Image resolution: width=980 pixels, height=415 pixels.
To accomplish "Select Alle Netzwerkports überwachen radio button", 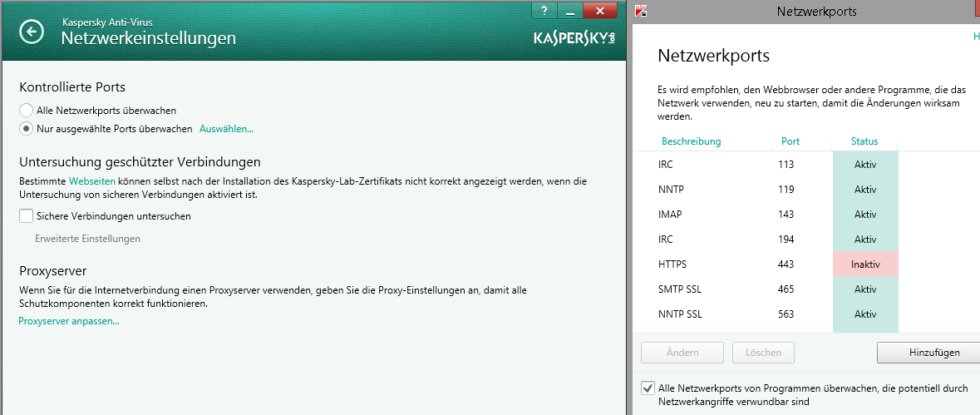I will pos(27,111).
